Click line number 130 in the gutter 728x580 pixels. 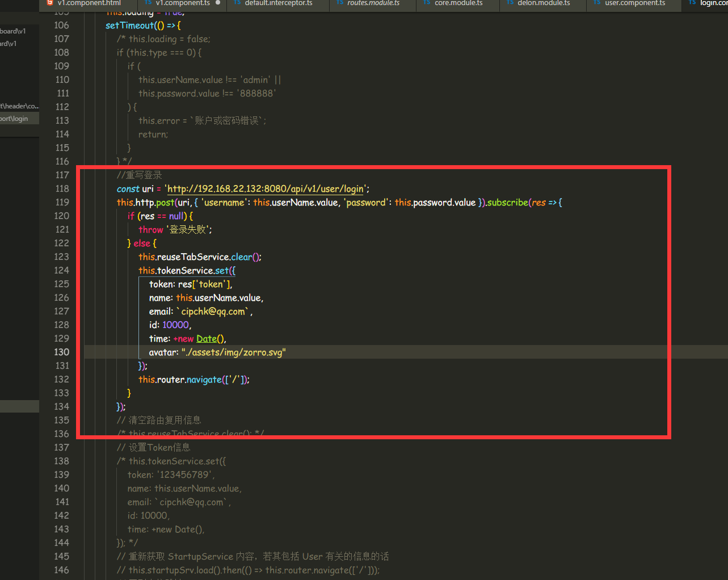click(62, 352)
